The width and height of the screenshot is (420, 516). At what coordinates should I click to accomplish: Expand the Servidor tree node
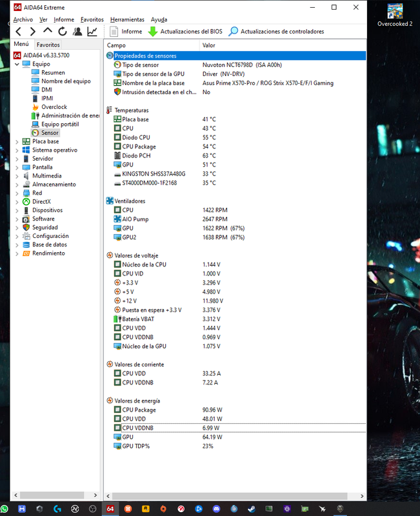(17, 159)
